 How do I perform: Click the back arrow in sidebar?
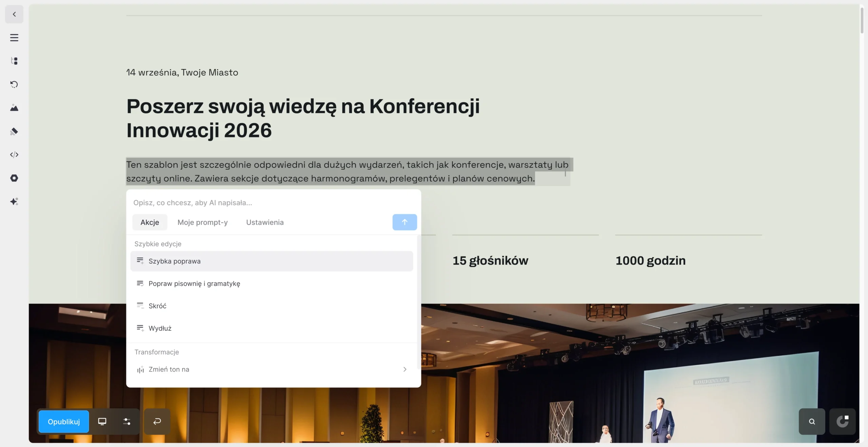14,14
